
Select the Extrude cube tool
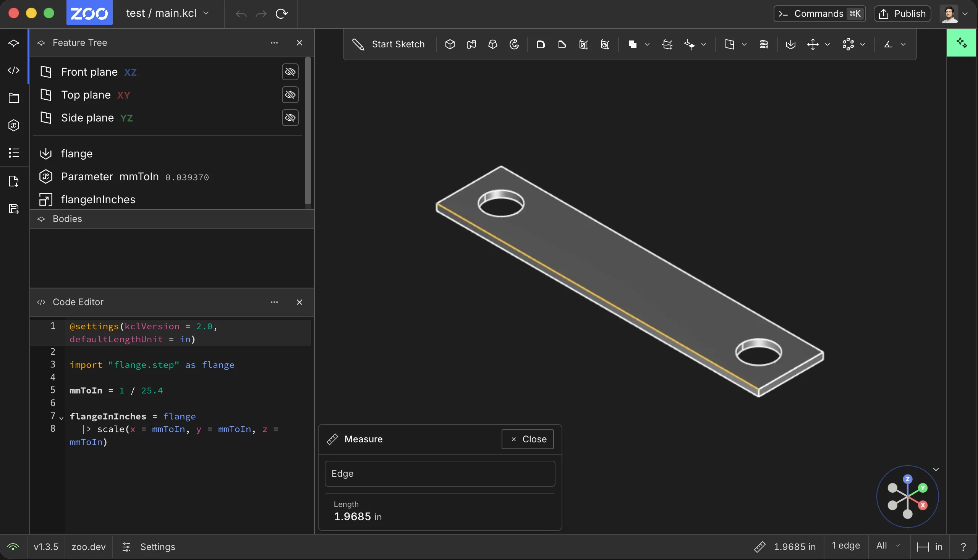pyautogui.click(x=450, y=44)
